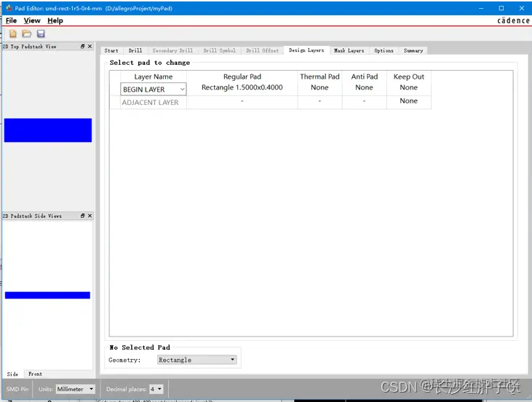This screenshot has width=532, height=402.
Task: Switch to the Front view tab
Action: [x=35, y=374]
